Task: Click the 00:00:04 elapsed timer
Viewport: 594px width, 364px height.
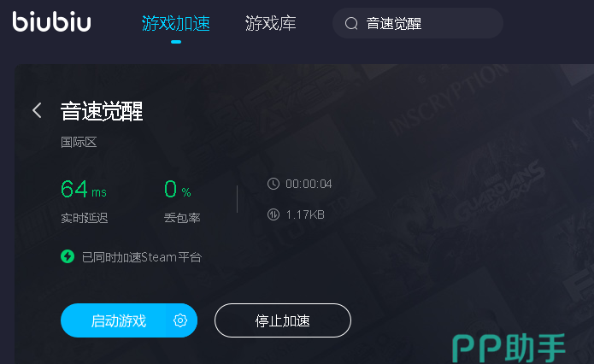Action: (309, 184)
